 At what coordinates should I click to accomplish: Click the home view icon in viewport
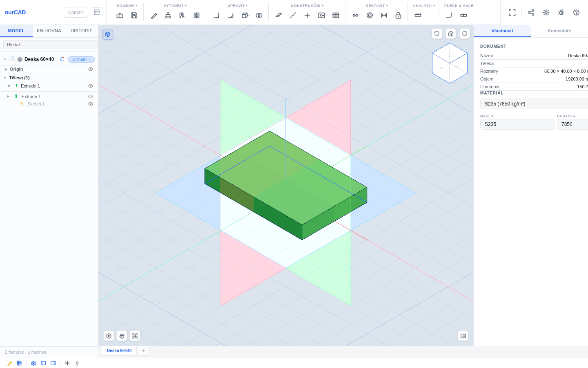click(451, 34)
